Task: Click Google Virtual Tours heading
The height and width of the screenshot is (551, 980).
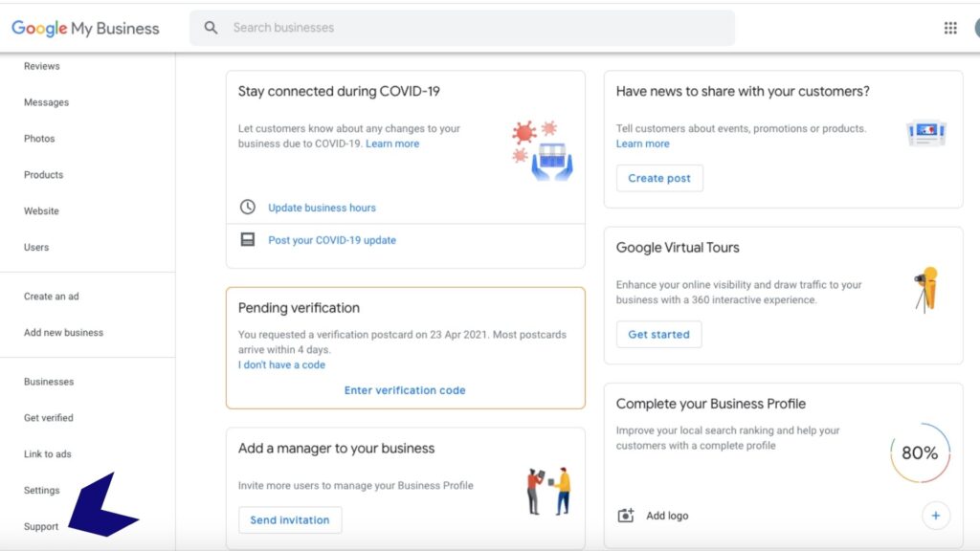Action: [x=678, y=248]
